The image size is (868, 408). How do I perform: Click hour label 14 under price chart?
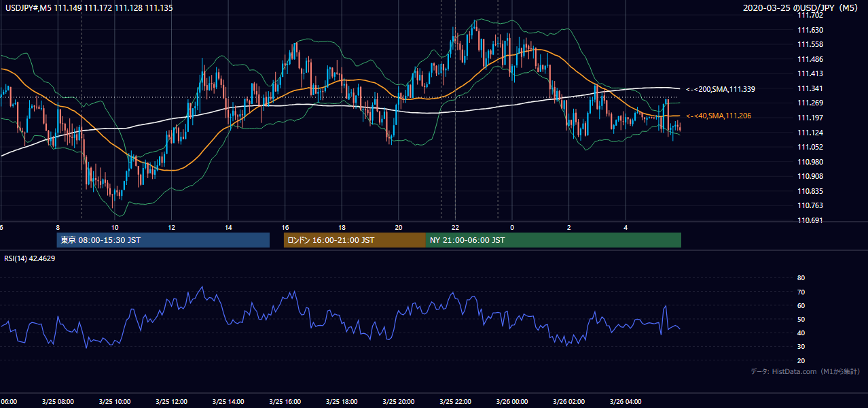tap(228, 227)
